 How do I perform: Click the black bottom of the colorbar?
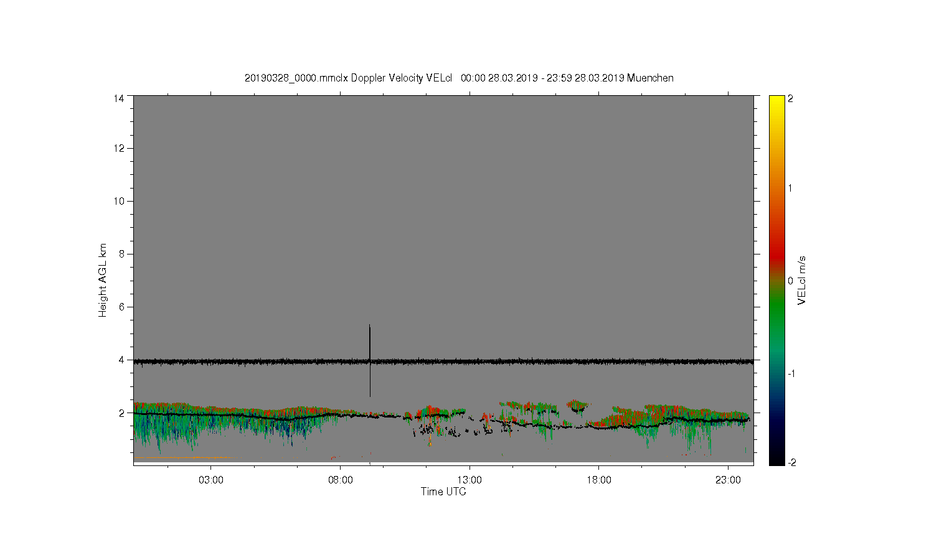[x=776, y=459]
